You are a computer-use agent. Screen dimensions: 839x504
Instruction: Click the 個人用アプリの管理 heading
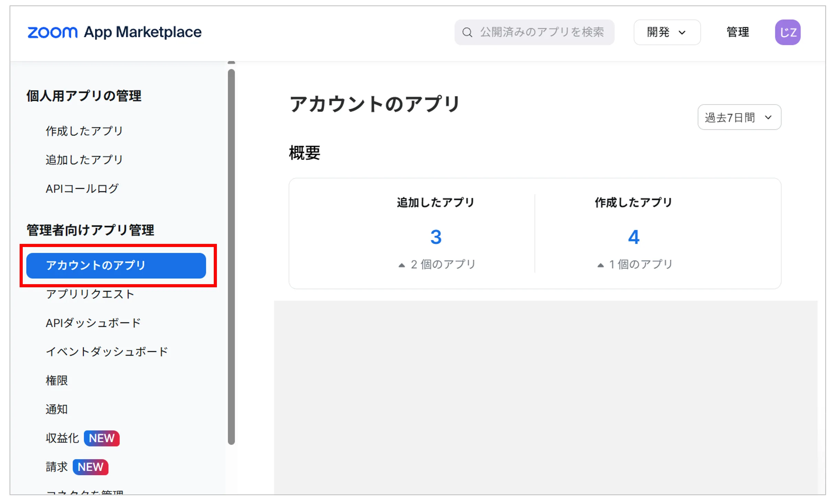[x=84, y=96]
